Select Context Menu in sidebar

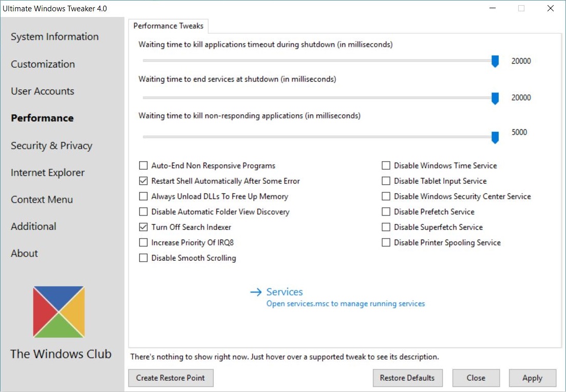point(42,200)
